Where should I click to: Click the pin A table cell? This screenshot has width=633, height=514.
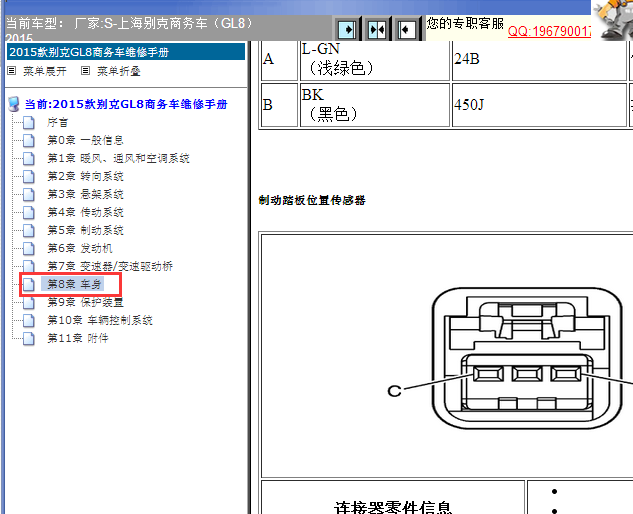point(279,60)
